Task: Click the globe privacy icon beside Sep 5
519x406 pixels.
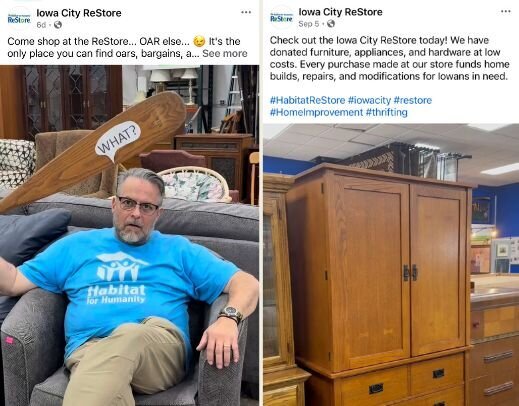Action: tap(331, 24)
